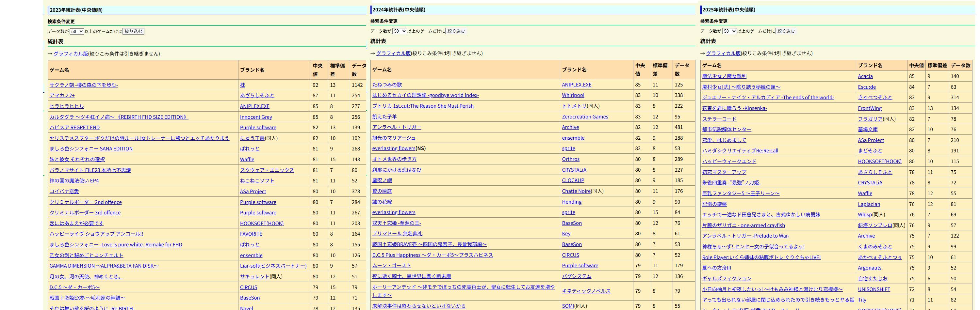This screenshot has height=310, width=980.
Task: Click 絞り込む button in 2024 panel
Action: coord(456,31)
